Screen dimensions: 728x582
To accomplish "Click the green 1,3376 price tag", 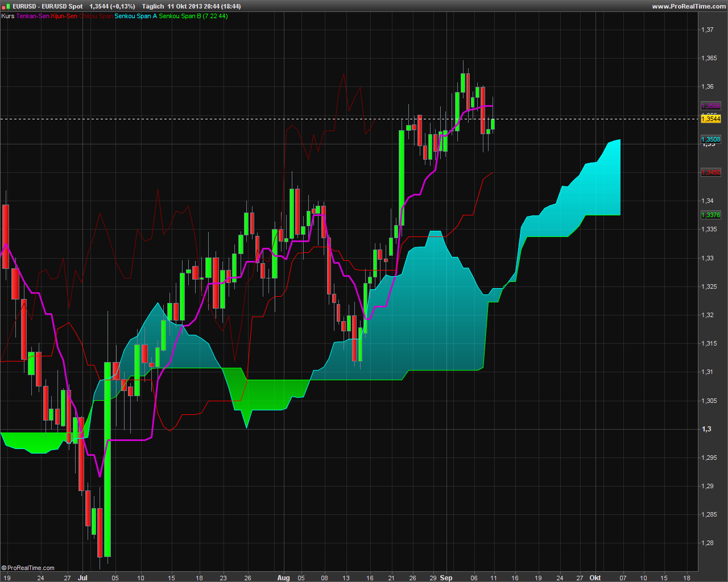I will tap(711, 215).
